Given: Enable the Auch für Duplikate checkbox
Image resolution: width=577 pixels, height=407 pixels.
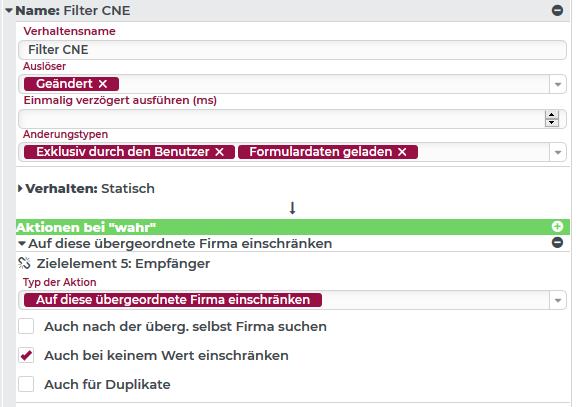Looking at the screenshot, I should tap(26, 384).
